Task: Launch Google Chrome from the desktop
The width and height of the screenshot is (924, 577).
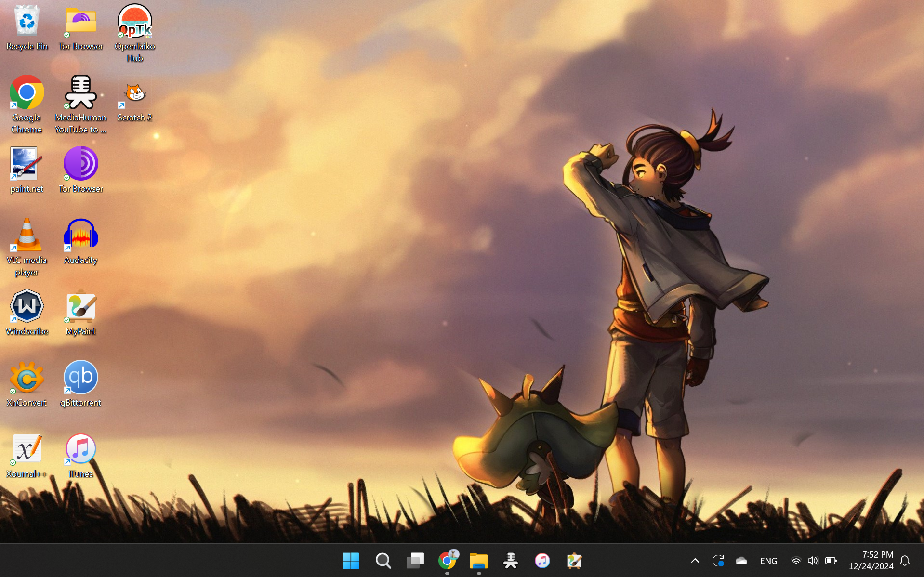Action: (x=27, y=105)
